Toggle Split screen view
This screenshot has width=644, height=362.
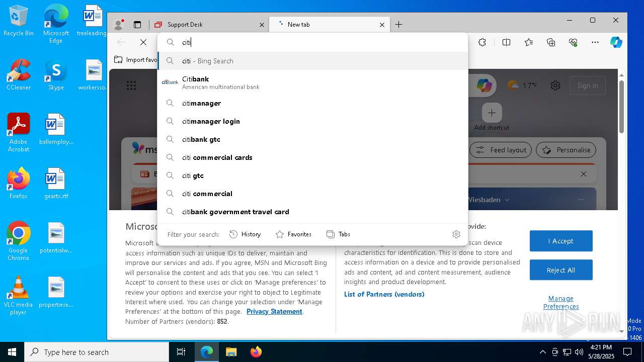click(506, 42)
